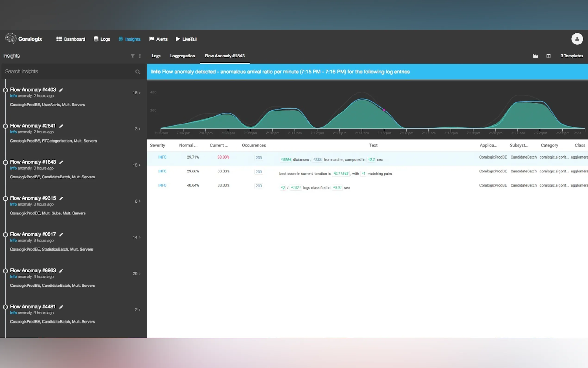Click the *5004 parameter tag in log text
The image size is (588, 368).
click(286, 160)
